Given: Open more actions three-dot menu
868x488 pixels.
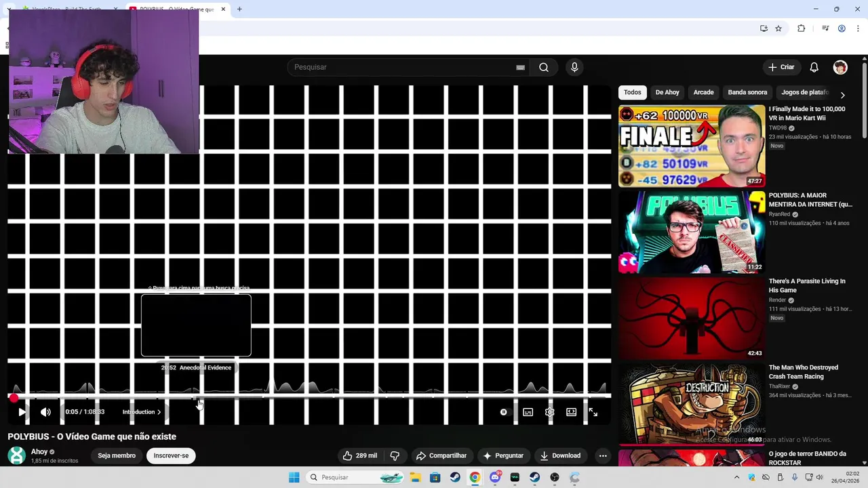Looking at the screenshot, I should (x=603, y=455).
